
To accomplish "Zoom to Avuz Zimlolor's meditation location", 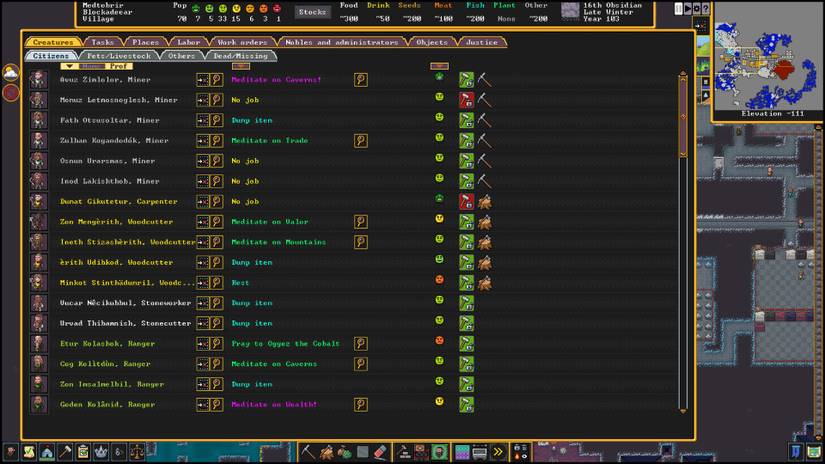I will pyautogui.click(x=361, y=79).
